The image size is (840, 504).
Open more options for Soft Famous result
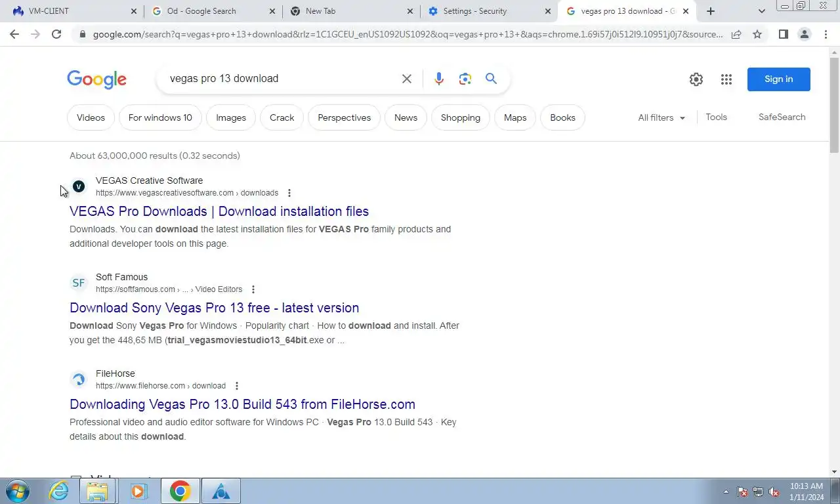point(253,289)
